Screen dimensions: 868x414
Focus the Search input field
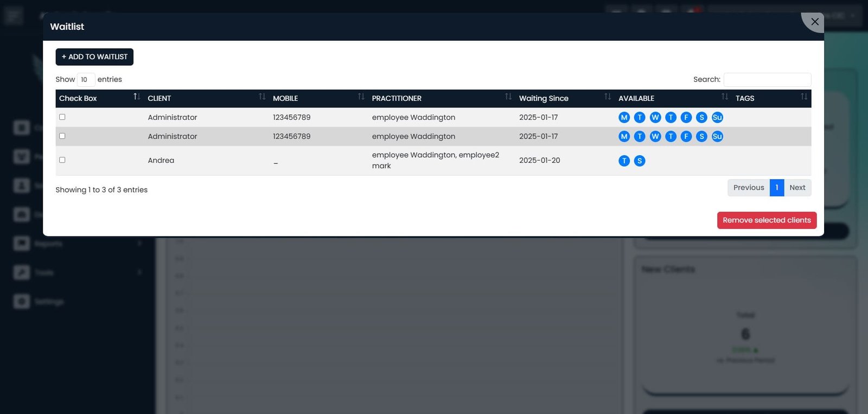[767, 80]
